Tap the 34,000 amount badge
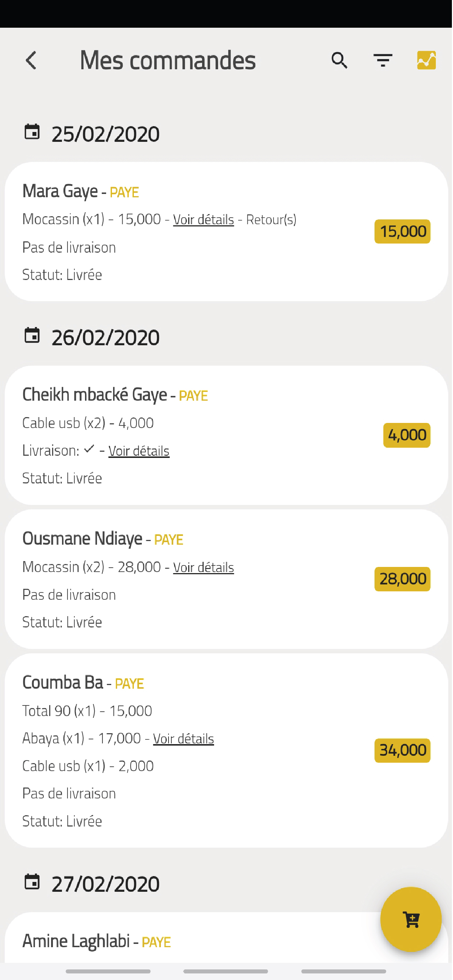This screenshot has height=980, width=453. point(403,751)
